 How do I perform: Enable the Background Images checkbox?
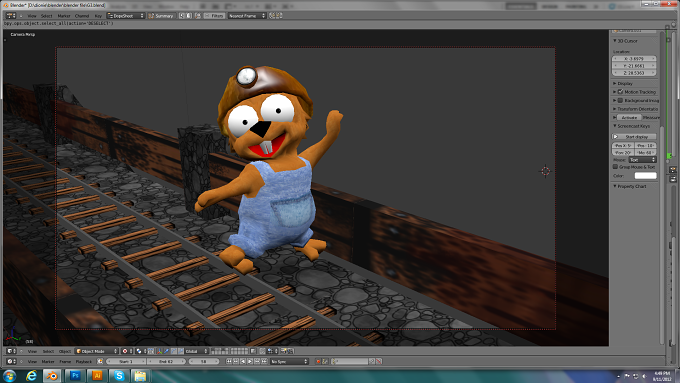(x=620, y=100)
